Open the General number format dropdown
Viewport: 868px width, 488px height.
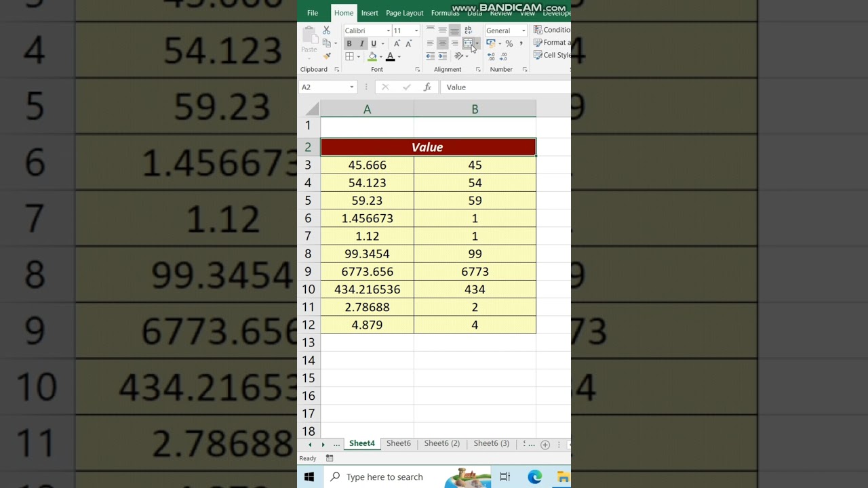coord(524,30)
